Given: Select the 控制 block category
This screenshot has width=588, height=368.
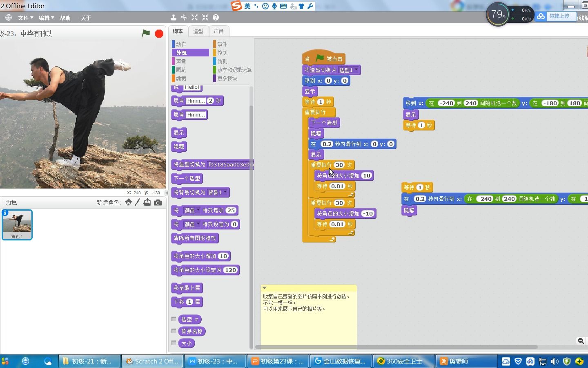Looking at the screenshot, I should coord(232,53).
